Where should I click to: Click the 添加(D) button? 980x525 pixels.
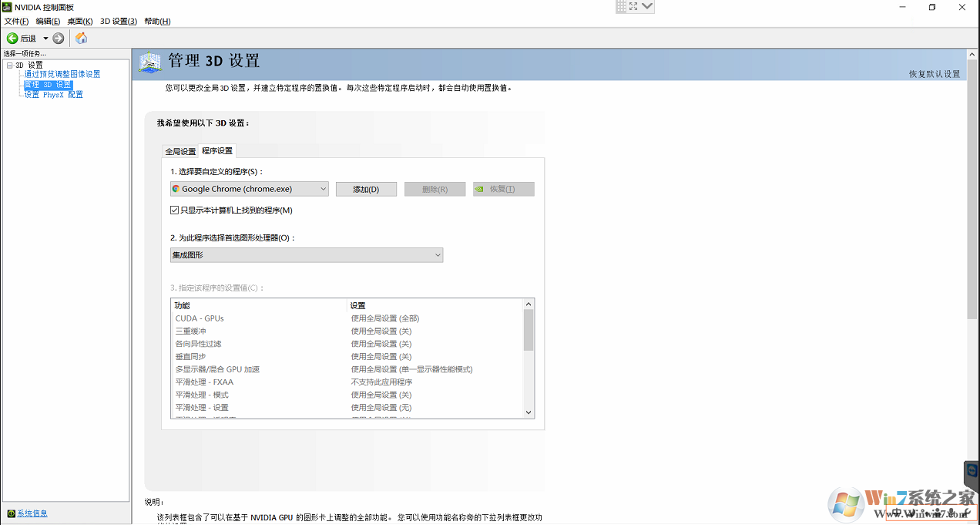tap(366, 188)
